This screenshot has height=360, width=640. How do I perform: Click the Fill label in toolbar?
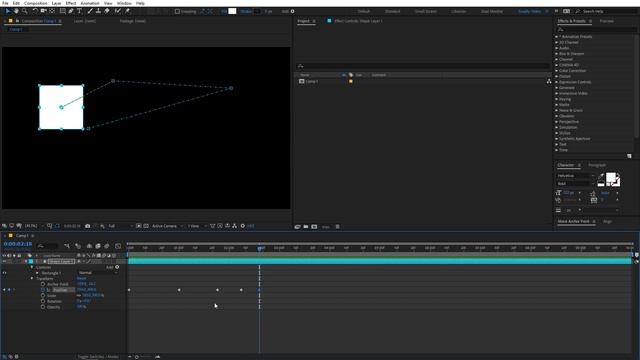[224, 11]
